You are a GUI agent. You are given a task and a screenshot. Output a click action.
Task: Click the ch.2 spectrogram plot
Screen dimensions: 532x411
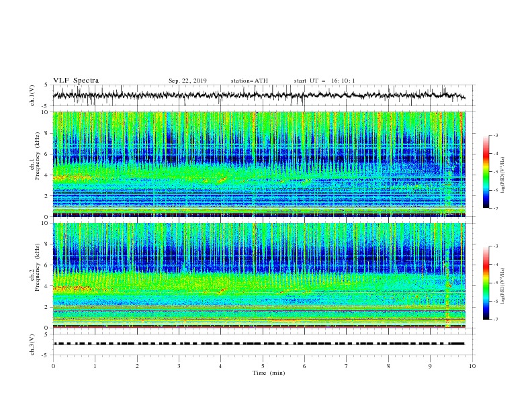(x=259, y=275)
